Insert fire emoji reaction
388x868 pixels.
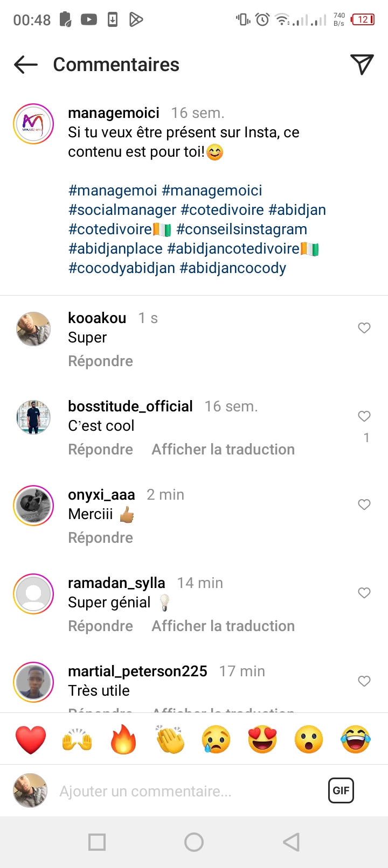point(123,739)
